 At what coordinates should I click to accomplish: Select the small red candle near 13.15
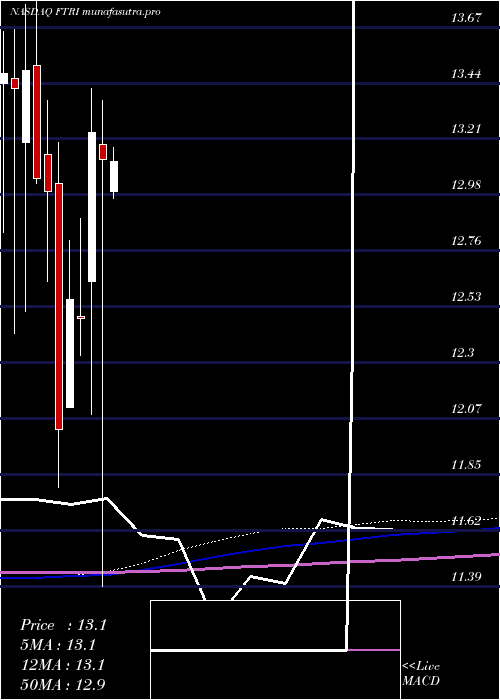point(103,152)
